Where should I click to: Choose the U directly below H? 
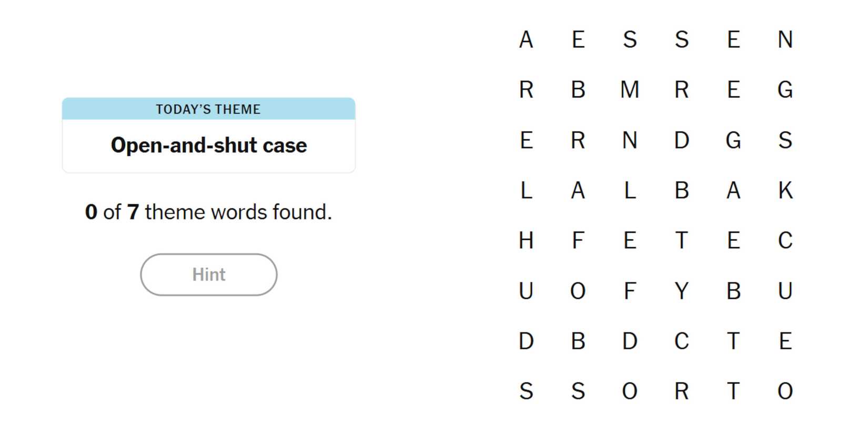pyautogui.click(x=526, y=291)
